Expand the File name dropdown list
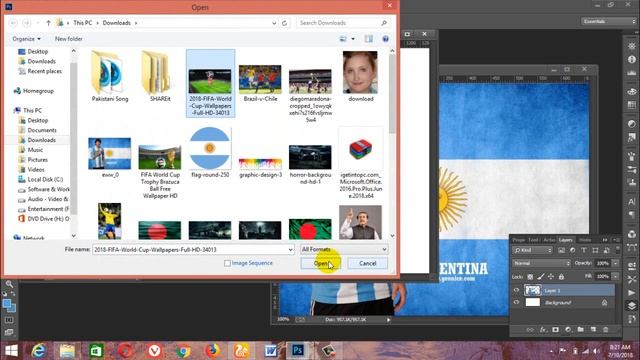 tap(291, 249)
